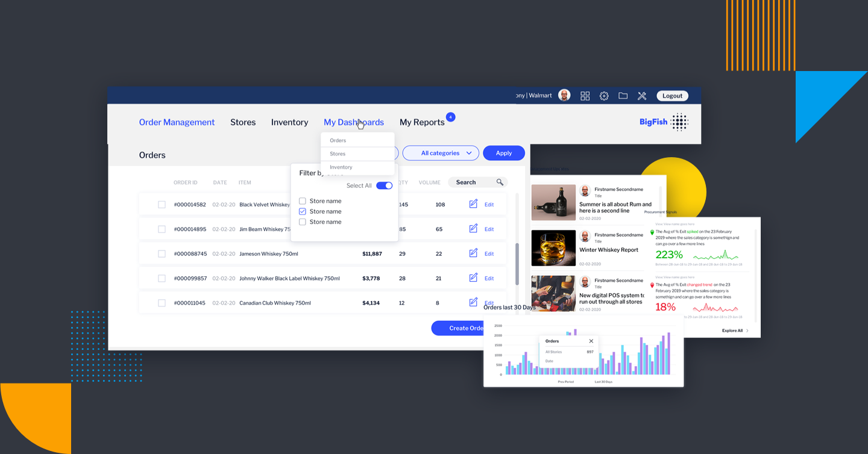This screenshot has height=454, width=868.
Task: Expand the All categories dropdown
Action: point(441,153)
